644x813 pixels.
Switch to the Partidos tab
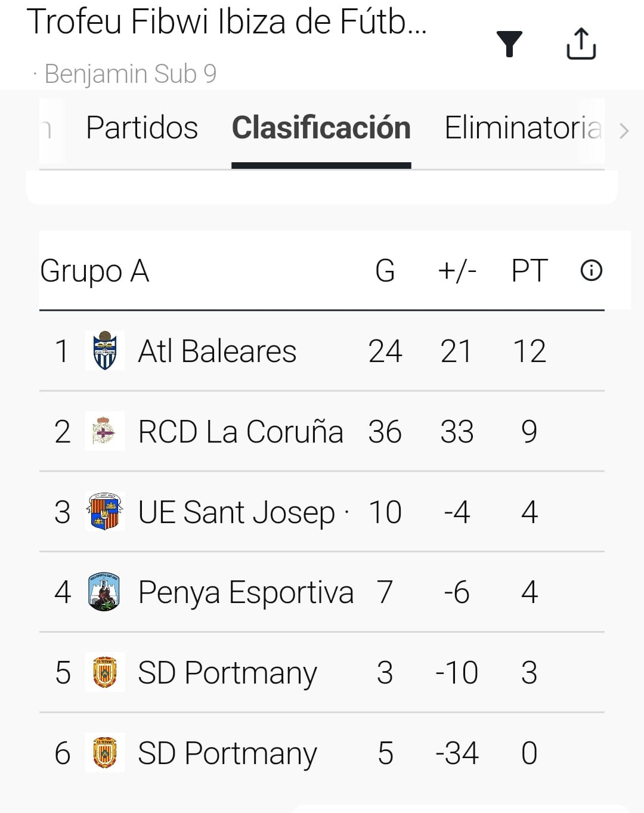(x=142, y=128)
